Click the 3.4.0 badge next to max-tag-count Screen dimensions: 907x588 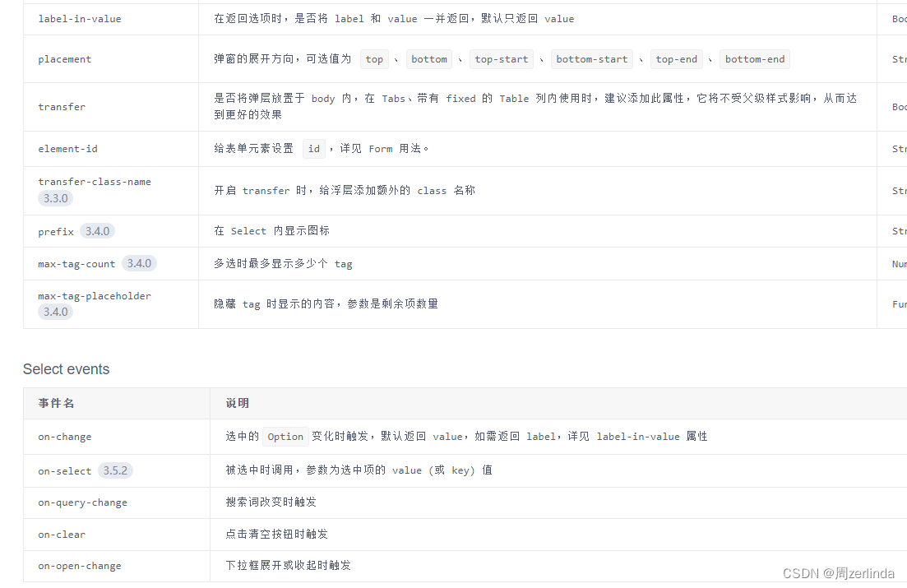coord(139,263)
